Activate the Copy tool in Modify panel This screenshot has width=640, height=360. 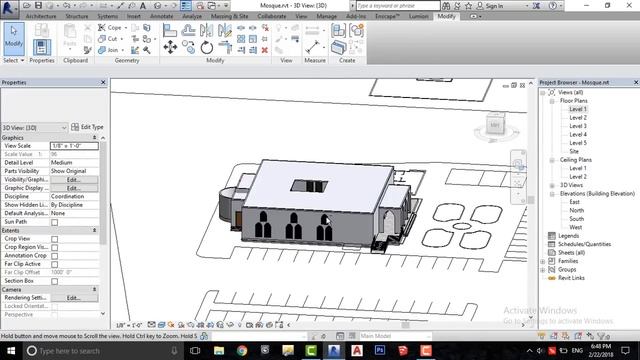[188, 47]
